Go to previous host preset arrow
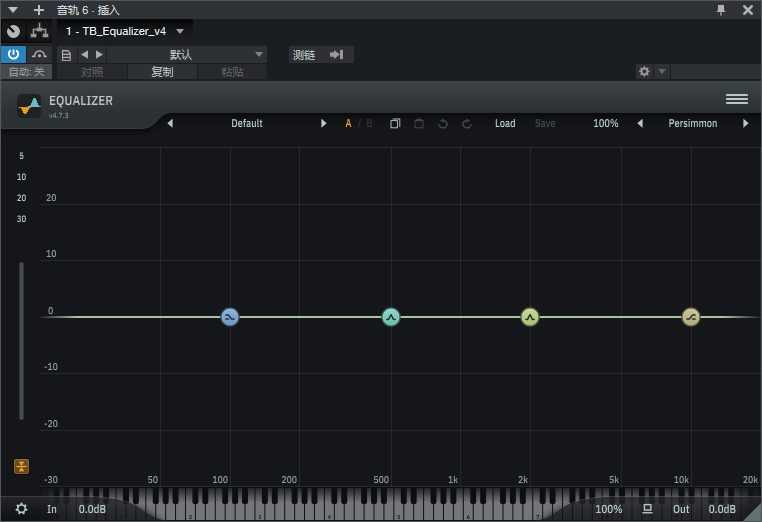 point(85,54)
